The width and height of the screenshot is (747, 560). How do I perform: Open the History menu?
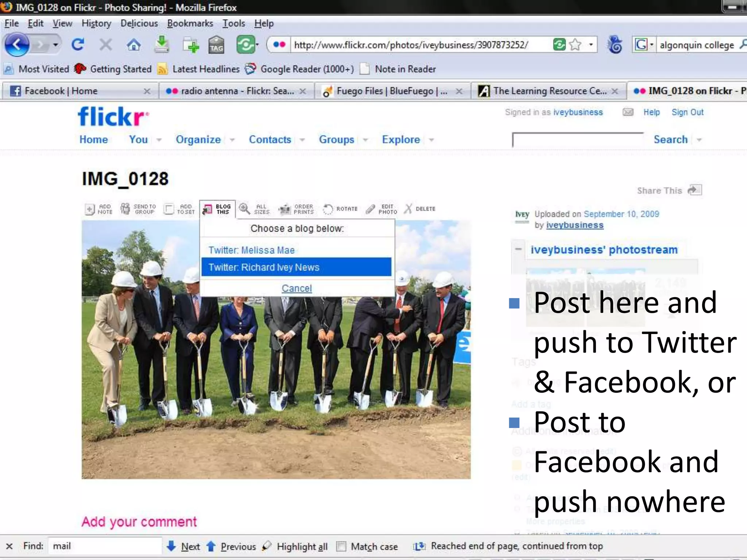(x=96, y=23)
